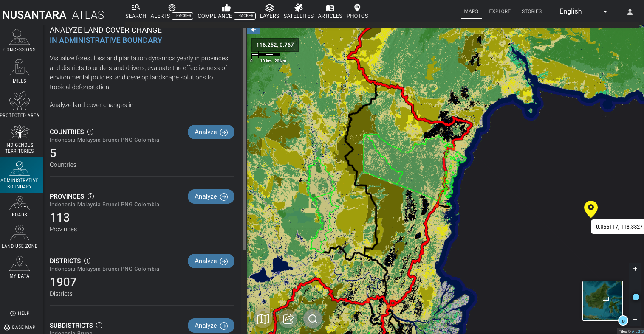
Task: Select the Mills sidebar icon
Action: pyautogui.click(x=20, y=71)
